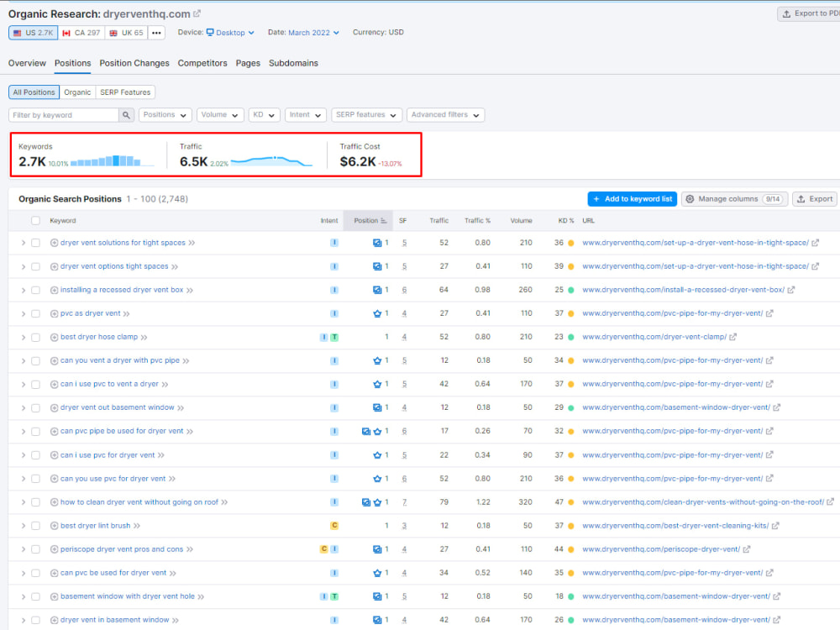Click add icon next to 'dryer vent out basement window'
Image resolution: width=840 pixels, height=630 pixels.
click(54, 408)
